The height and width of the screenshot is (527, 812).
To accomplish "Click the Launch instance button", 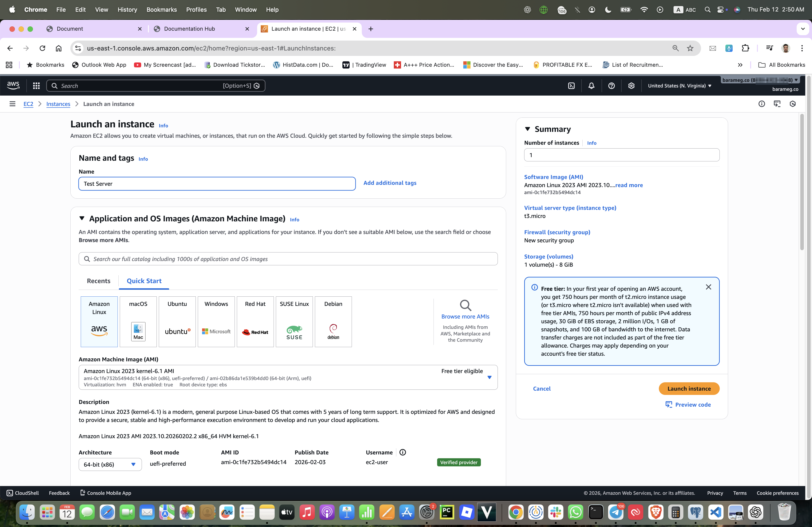I will pyautogui.click(x=689, y=389).
